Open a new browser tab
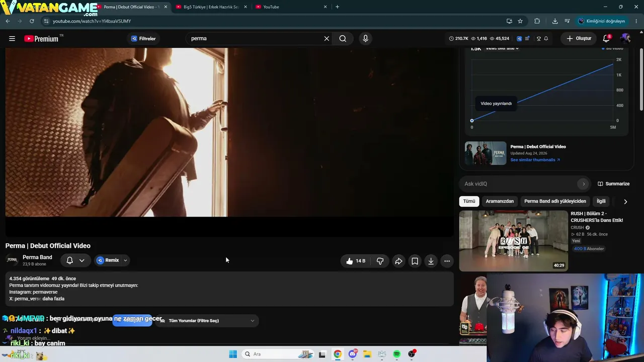Screen dimensions: 644x362 coord(337,7)
